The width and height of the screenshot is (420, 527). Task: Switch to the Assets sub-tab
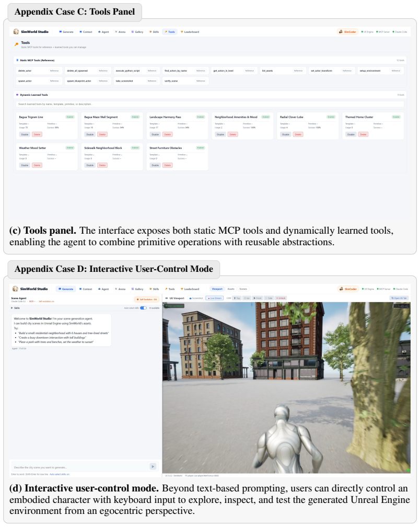click(231, 289)
